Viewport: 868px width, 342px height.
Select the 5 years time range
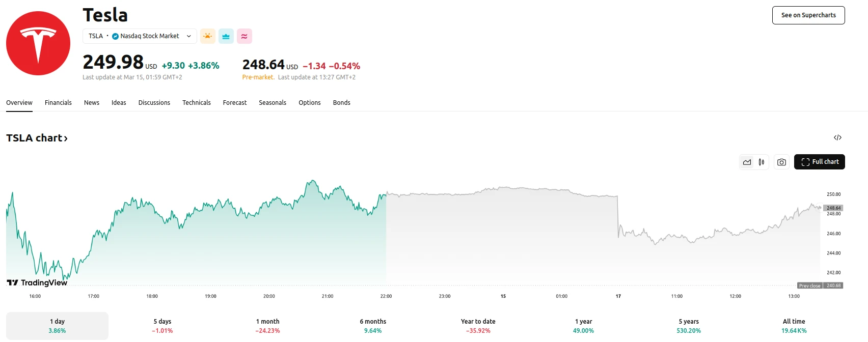click(688, 326)
